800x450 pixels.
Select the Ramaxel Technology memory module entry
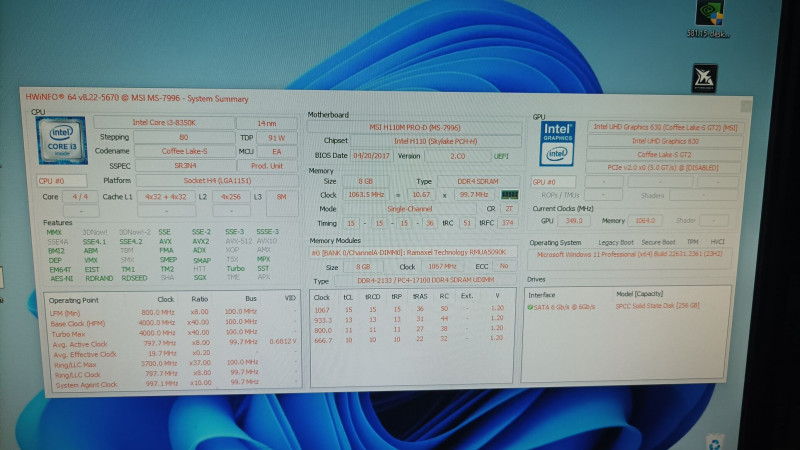(x=412, y=252)
